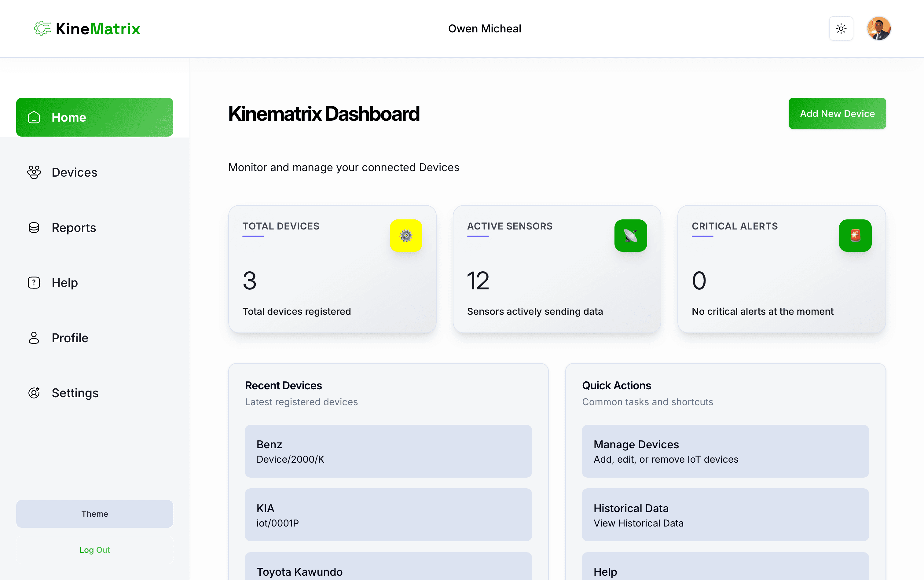Open Historical Data from Quick Actions
The width and height of the screenshot is (924, 580).
(725, 515)
